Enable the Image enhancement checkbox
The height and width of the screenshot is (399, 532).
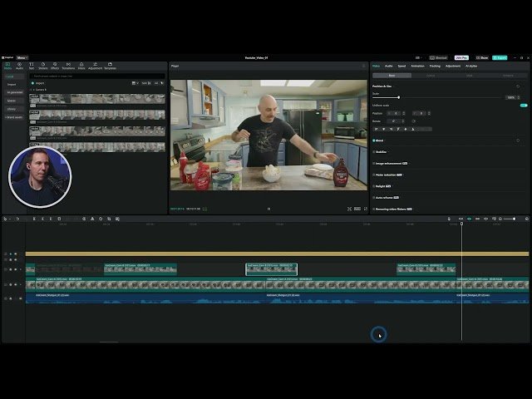click(x=374, y=164)
